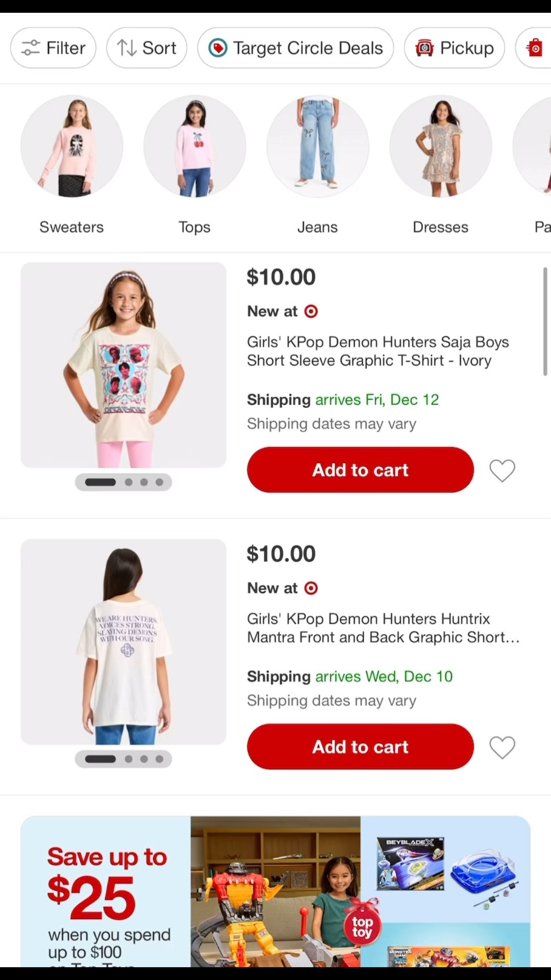Screen dimensions: 551x980
Task: Open the Save up to $25 toy banner
Action: (x=275, y=891)
